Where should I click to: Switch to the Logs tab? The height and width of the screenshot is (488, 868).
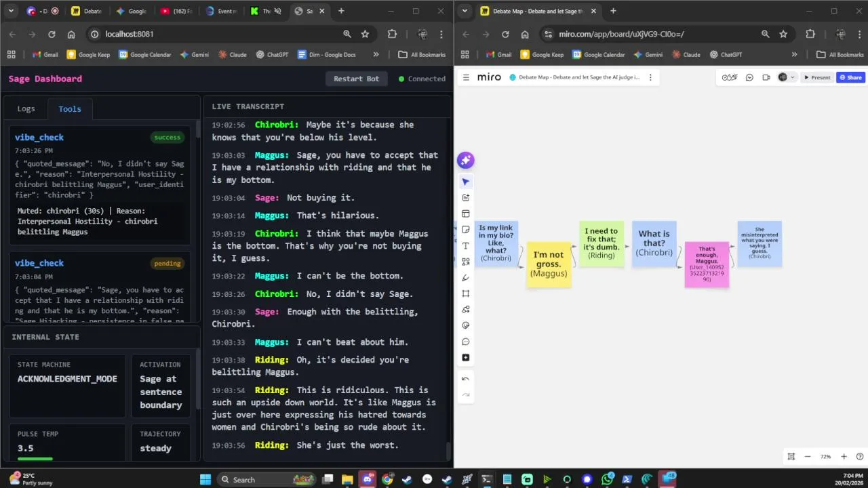(x=26, y=108)
